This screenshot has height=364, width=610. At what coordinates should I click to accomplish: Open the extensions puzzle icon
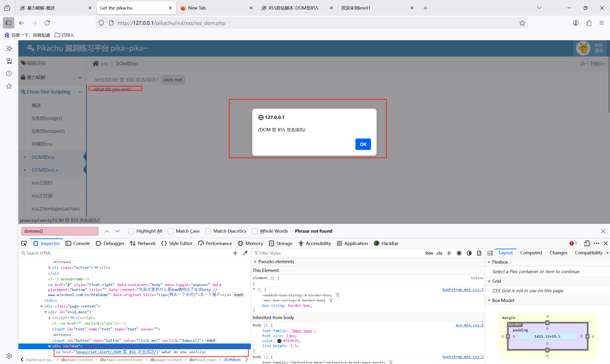[x=589, y=23]
